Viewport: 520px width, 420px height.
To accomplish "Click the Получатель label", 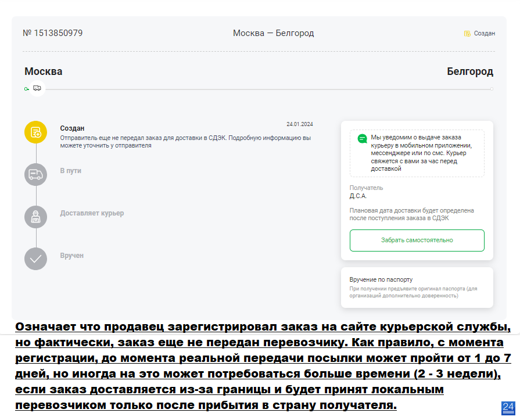I will click(x=366, y=188).
